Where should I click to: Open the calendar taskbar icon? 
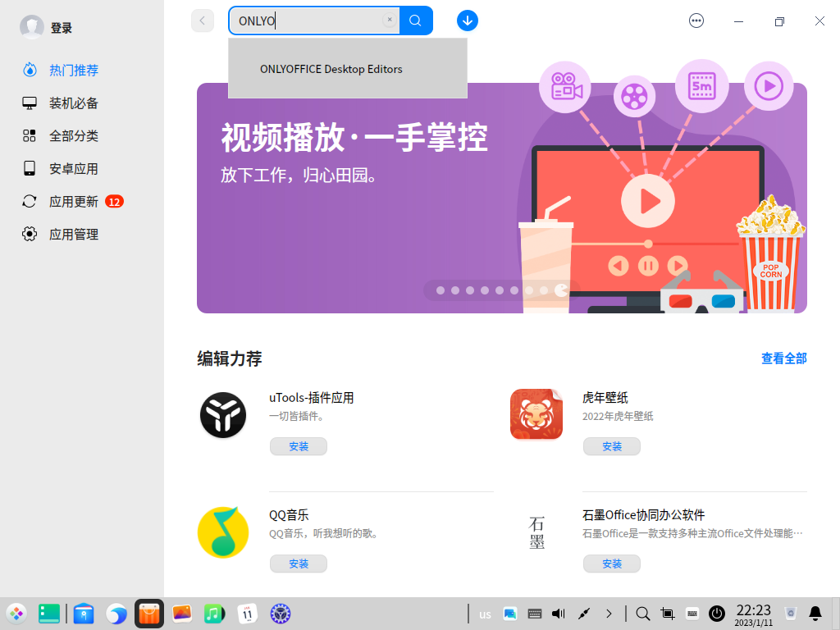(247, 614)
